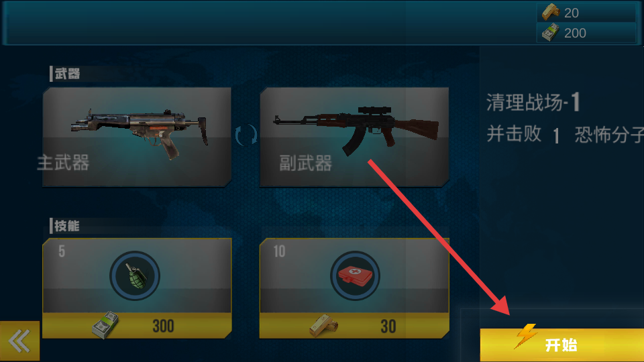This screenshot has height=362, width=644.
Task: Click the gold bars currency icon at top
Action: (x=550, y=12)
